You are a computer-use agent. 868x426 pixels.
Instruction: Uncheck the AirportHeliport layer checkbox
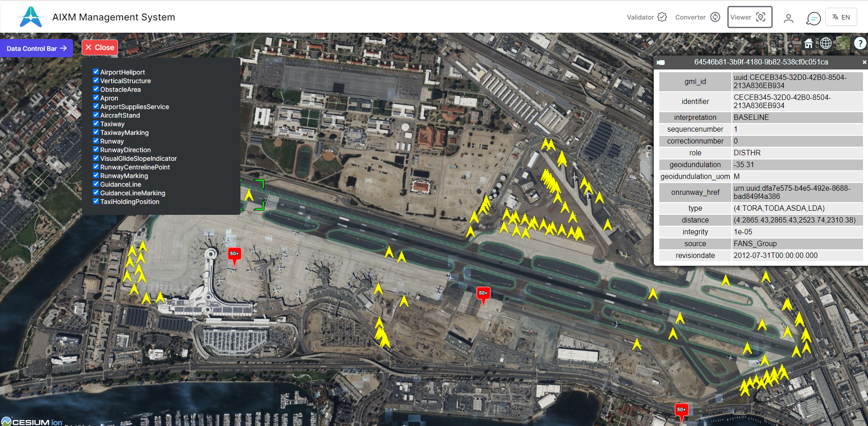coord(96,72)
